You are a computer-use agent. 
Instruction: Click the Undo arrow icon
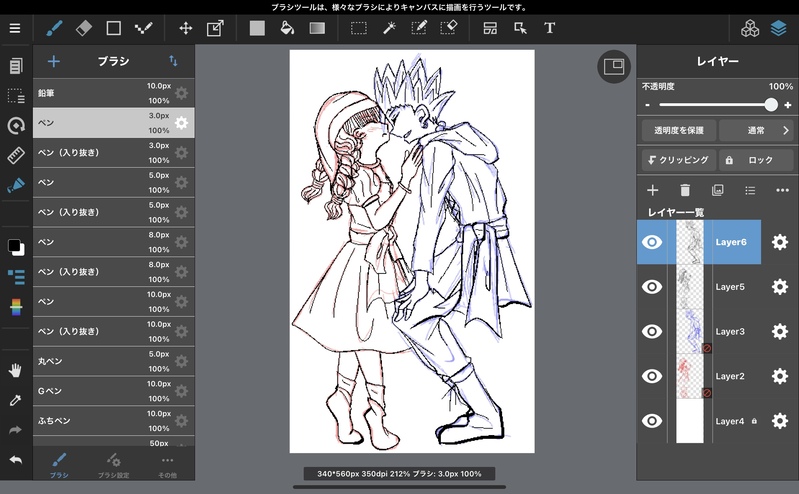[15, 459]
